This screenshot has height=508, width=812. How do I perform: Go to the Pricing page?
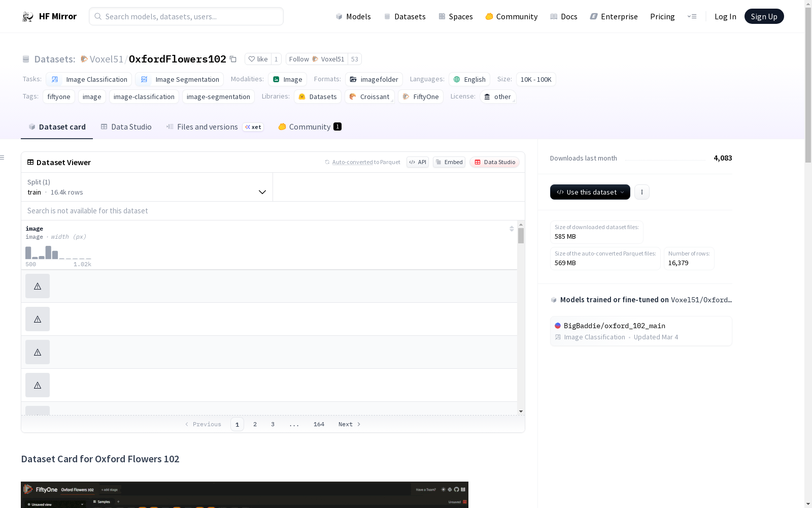pos(662,17)
